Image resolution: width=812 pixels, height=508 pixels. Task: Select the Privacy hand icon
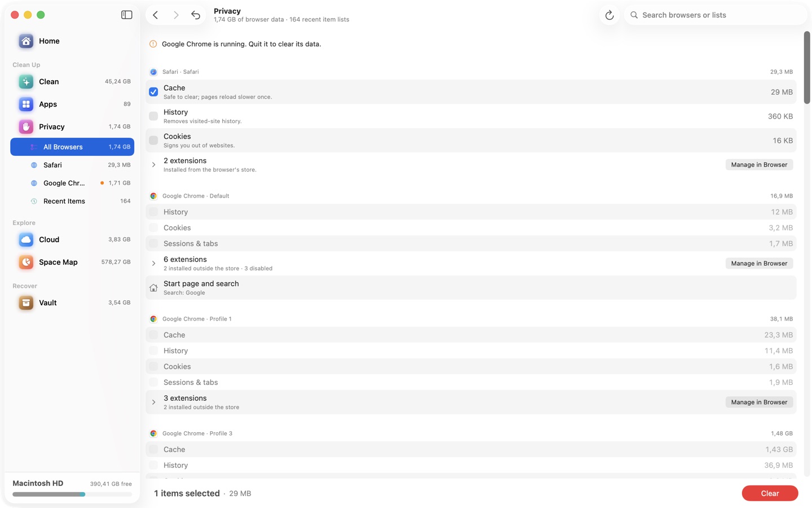(26, 127)
